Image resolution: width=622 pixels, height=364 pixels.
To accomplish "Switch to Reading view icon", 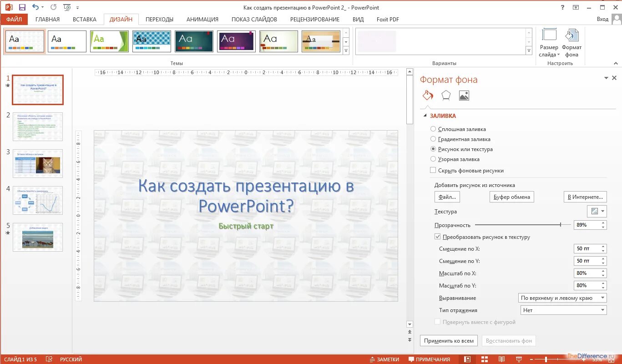I will coord(501,359).
